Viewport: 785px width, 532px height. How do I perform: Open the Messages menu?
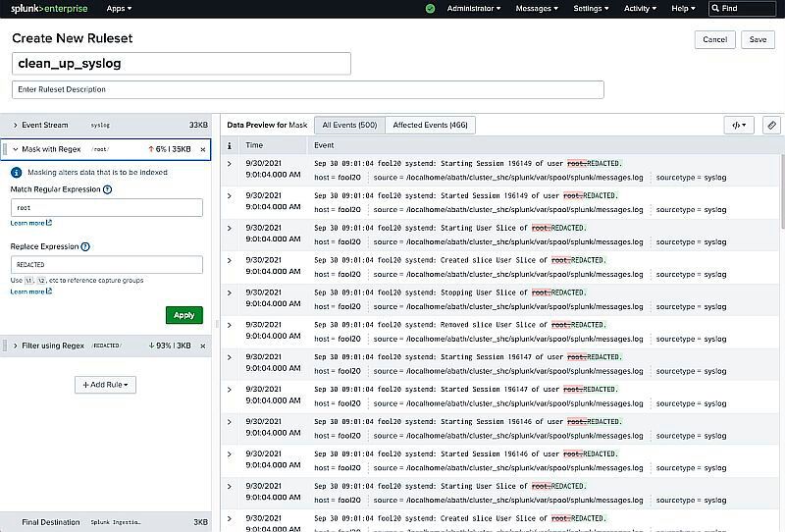click(537, 9)
